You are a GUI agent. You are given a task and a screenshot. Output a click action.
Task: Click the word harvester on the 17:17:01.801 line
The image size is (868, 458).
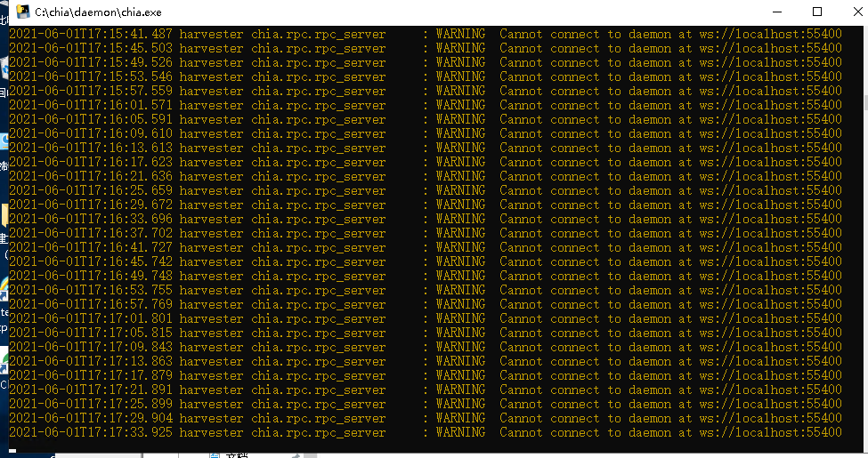211,318
